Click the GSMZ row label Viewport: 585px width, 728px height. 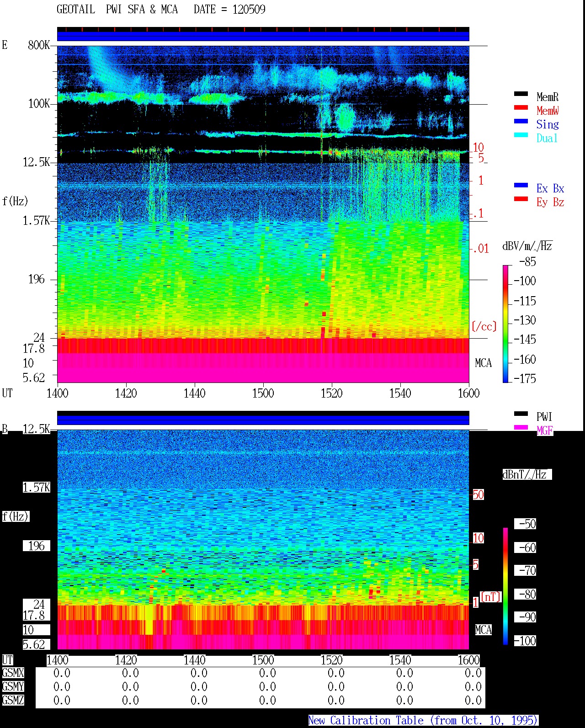pyautogui.click(x=13, y=700)
